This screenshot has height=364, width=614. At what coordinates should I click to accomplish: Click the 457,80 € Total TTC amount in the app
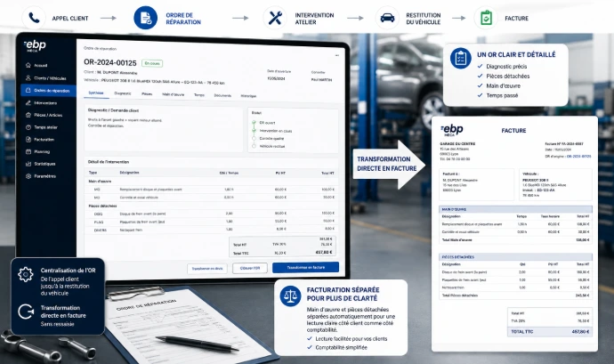click(x=324, y=253)
